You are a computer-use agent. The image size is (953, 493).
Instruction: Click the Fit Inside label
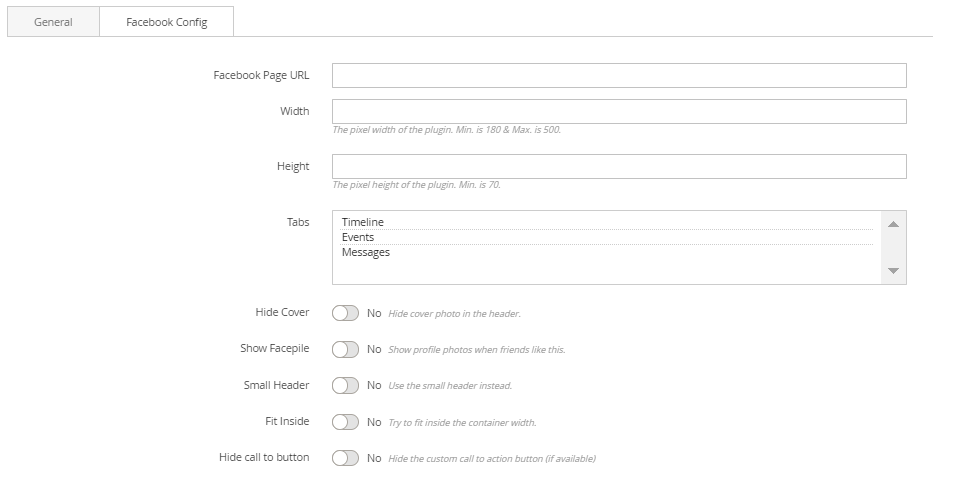[287, 422]
